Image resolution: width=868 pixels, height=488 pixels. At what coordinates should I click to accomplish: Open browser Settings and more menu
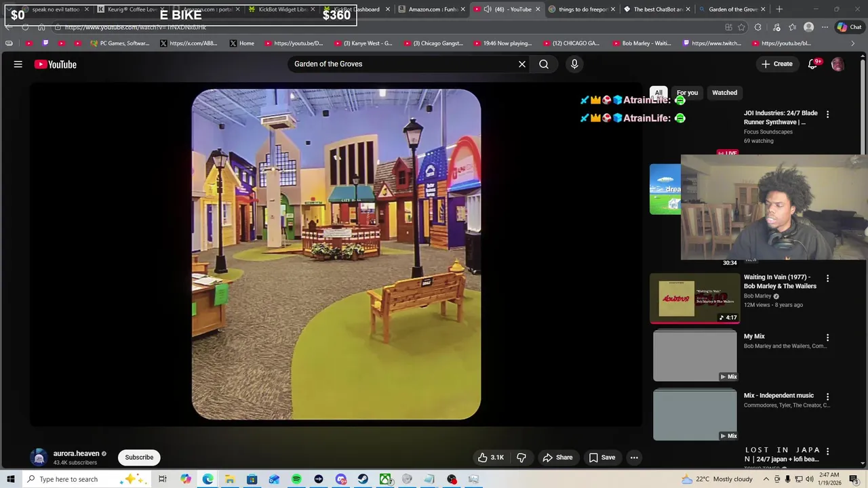point(825,27)
